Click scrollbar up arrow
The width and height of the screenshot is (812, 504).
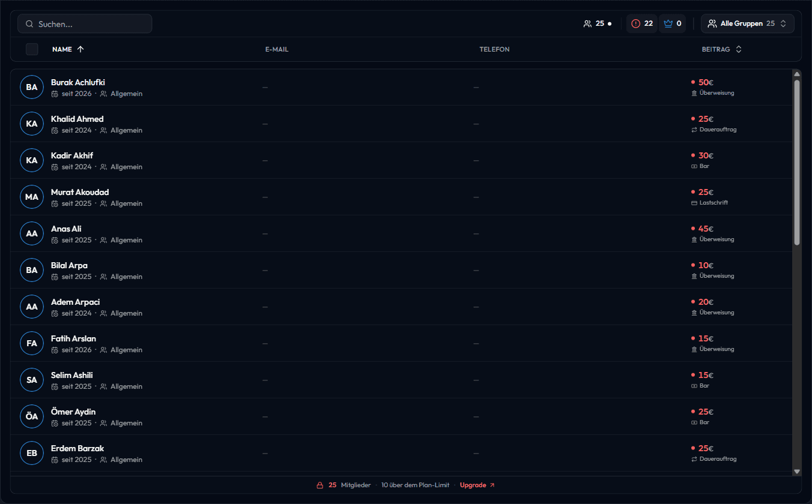point(797,74)
